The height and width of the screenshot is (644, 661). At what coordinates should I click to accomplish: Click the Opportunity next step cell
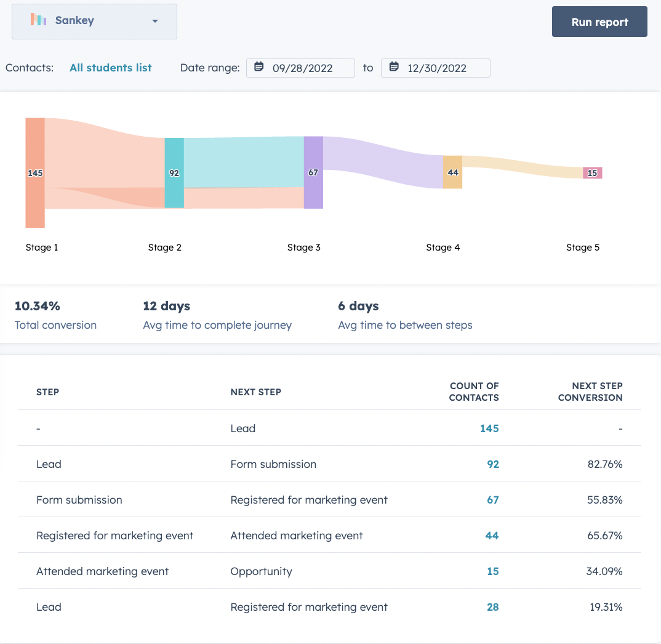261,571
